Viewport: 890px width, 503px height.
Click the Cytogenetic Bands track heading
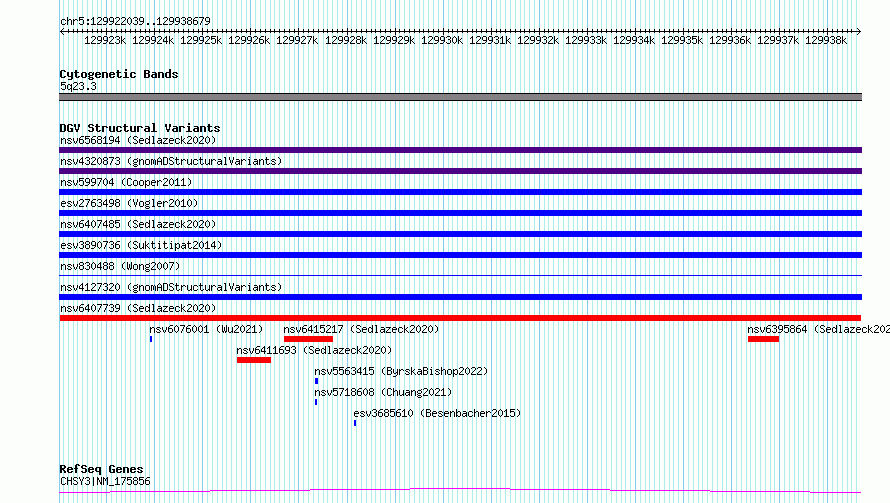[119, 74]
